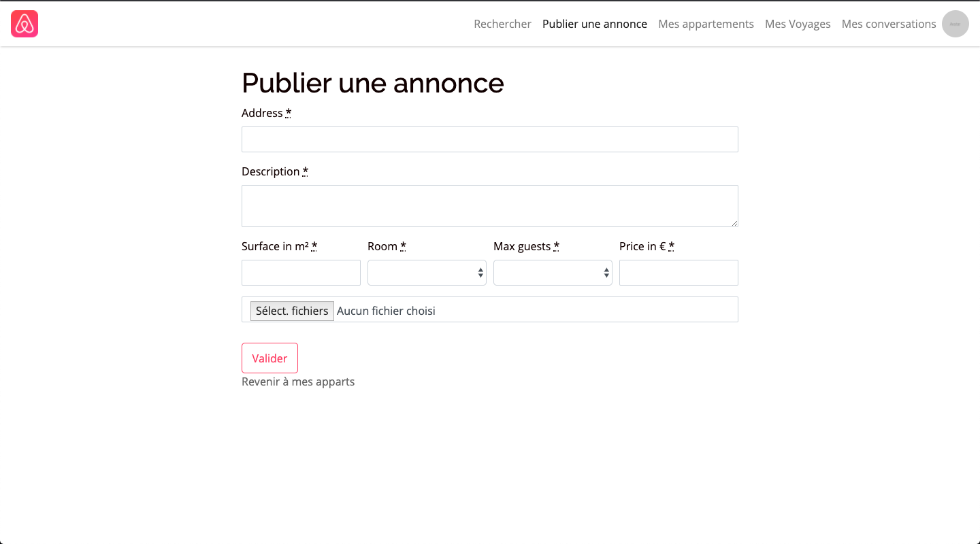Click the Aucun fichier choisi text
The height and width of the screenshot is (544, 980).
click(386, 311)
